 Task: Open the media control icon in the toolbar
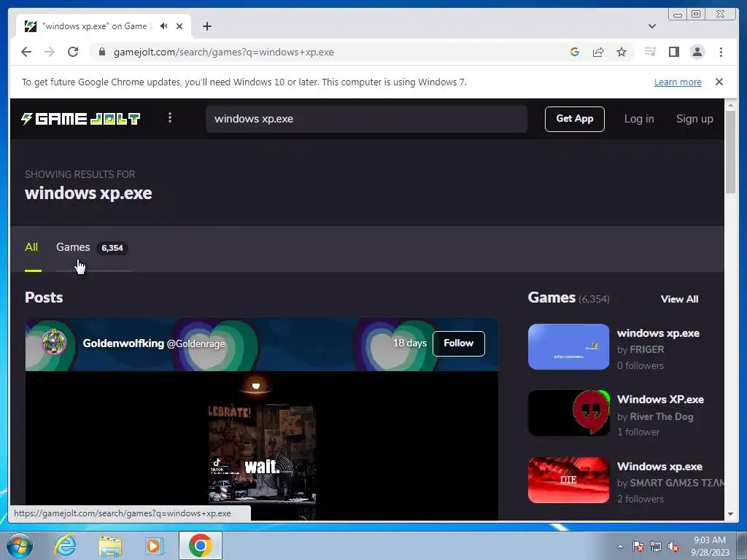pyautogui.click(x=650, y=52)
